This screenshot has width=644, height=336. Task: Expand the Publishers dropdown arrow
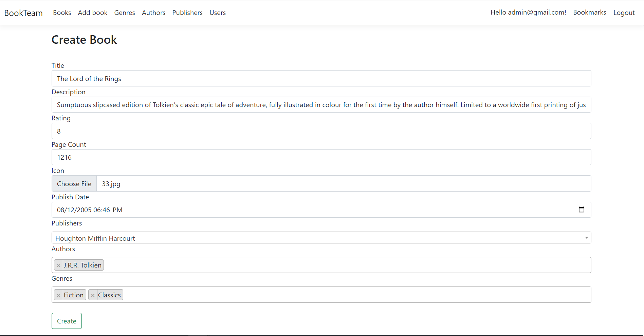(x=586, y=238)
